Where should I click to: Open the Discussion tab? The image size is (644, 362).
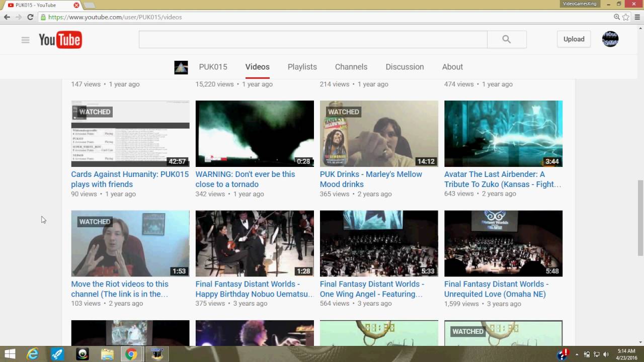[405, 67]
